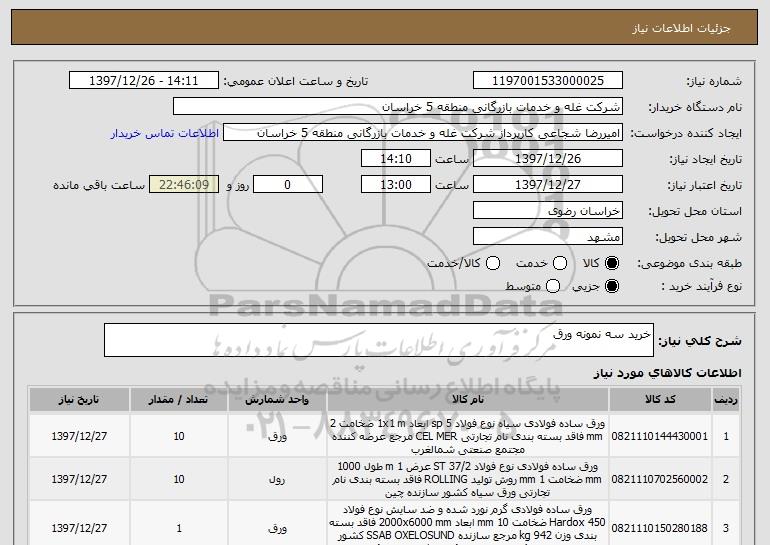Viewport: 770px width, 545px height.
Task: Select the کالا radio button
Action: pyautogui.click(x=611, y=263)
